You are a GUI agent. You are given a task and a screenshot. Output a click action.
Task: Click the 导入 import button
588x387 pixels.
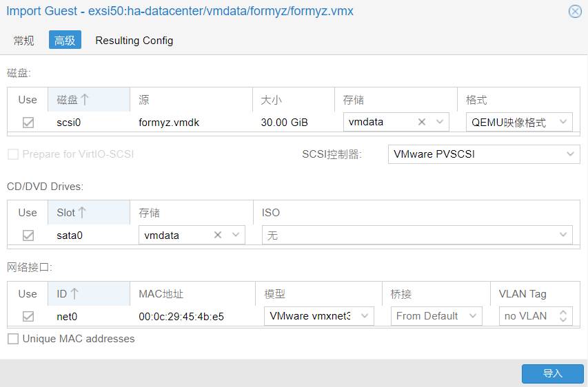point(552,373)
